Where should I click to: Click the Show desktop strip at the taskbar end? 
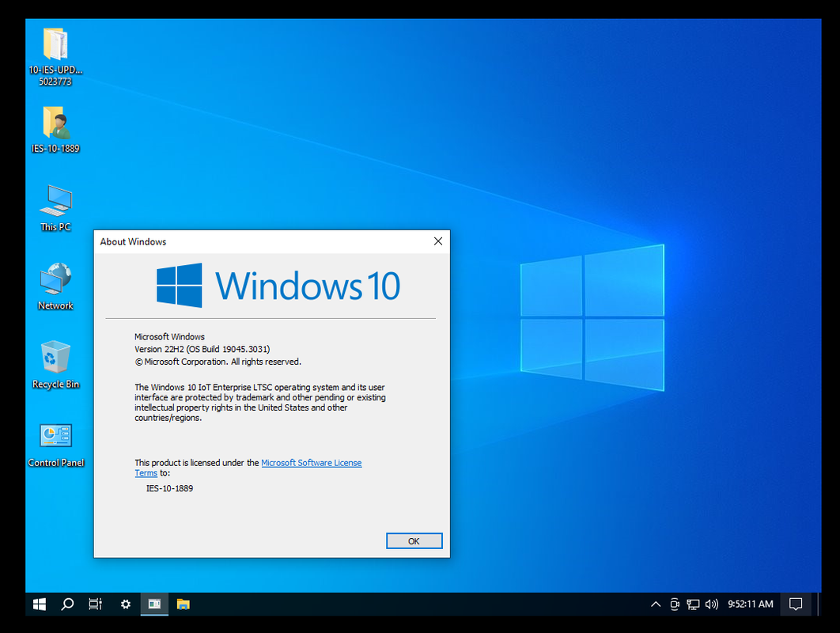coord(819,604)
